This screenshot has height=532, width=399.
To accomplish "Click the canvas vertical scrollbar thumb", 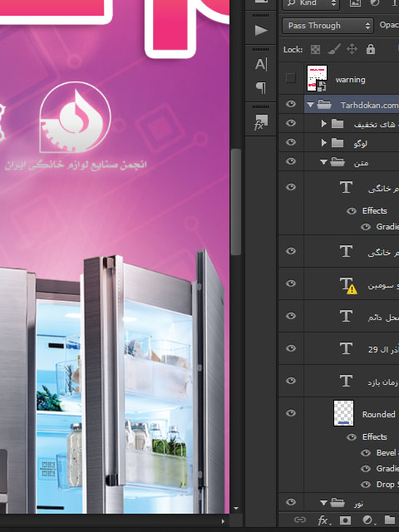I will coord(236,202).
